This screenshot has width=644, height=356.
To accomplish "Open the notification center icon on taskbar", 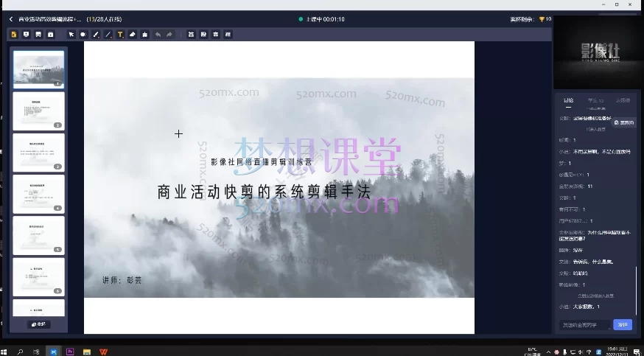I will (x=637, y=352).
